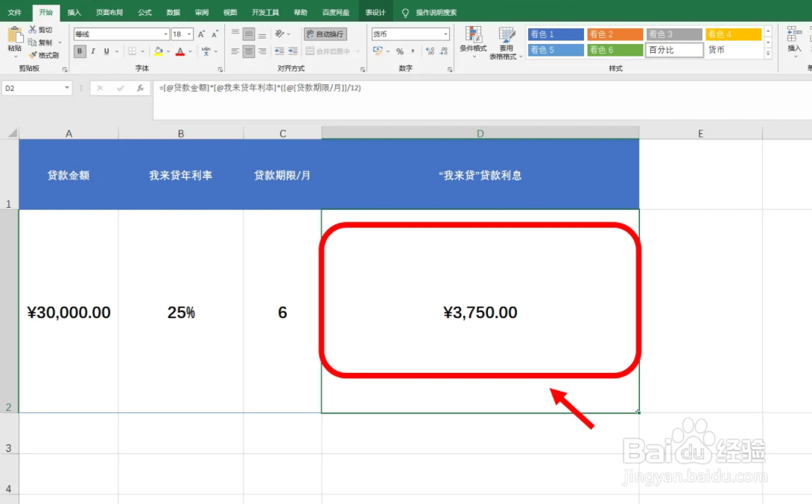Image resolution: width=812 pixels, height=504 pixels.
Task: Click the Tell Me search box (操作说明搜索)
Action: click(x=436, y=13)
